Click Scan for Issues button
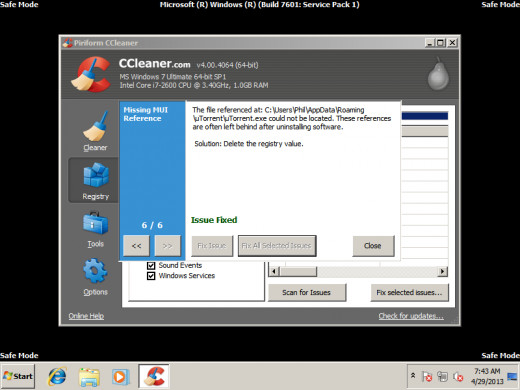The image size is (520, 390). [x=307, y=292]
